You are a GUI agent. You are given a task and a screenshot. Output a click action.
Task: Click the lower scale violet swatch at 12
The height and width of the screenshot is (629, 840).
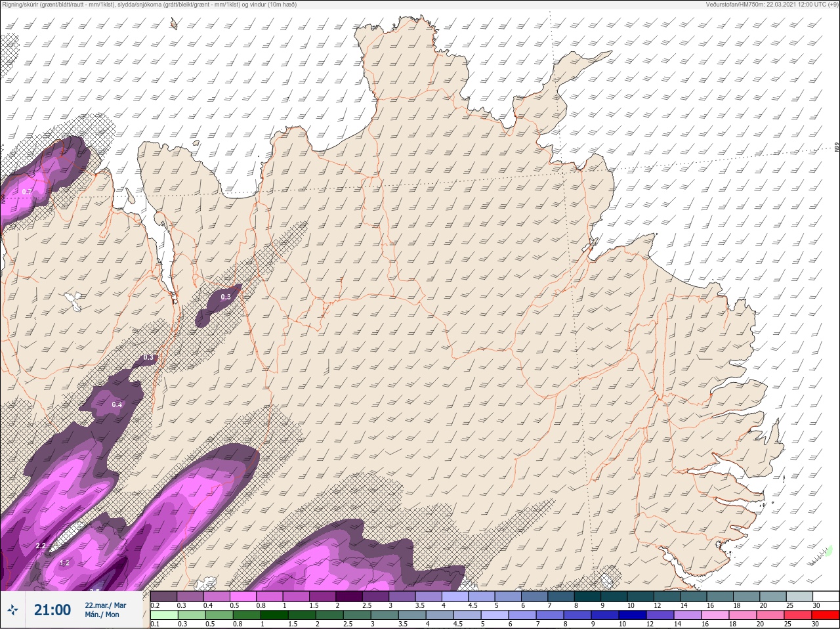pos(661,615)
